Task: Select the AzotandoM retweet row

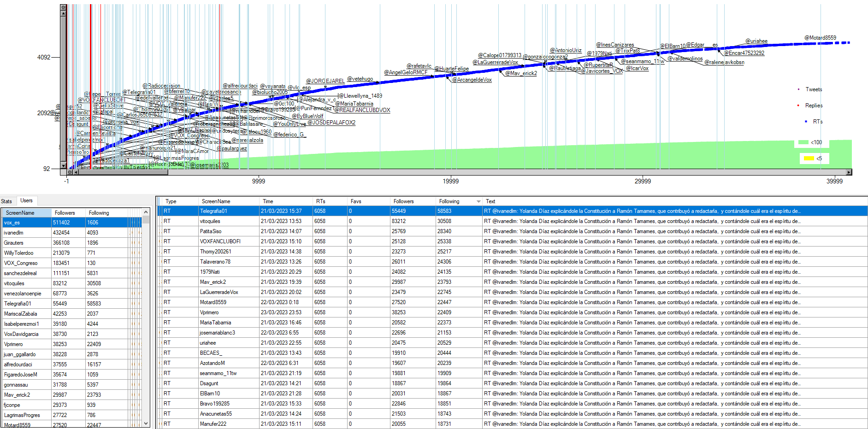Action: click(513, 363)
